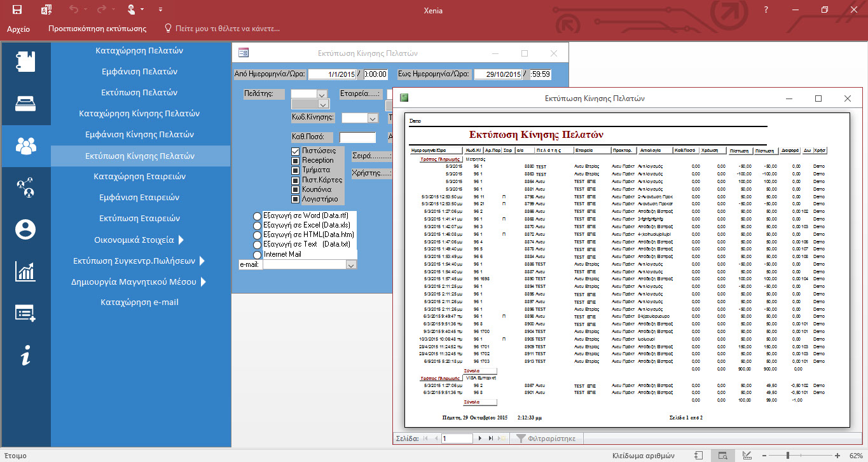
Task: Go to next page in report navigation
Action: coord(480,438)
